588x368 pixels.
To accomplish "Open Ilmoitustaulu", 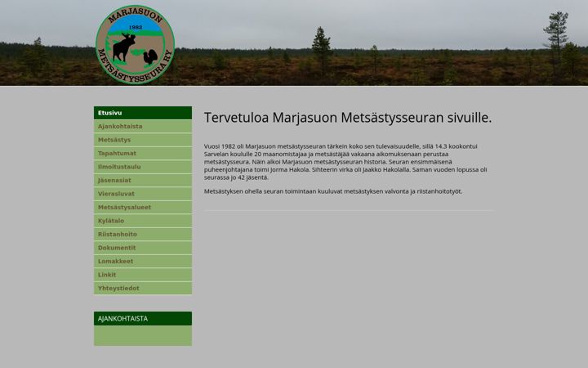I will (x=143, y=167).
